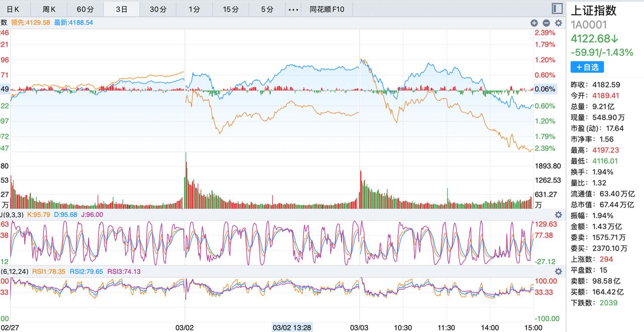The image size is (644, 332).
Task: Click the 03/03 date axis marker
Action: pos(360,327)
